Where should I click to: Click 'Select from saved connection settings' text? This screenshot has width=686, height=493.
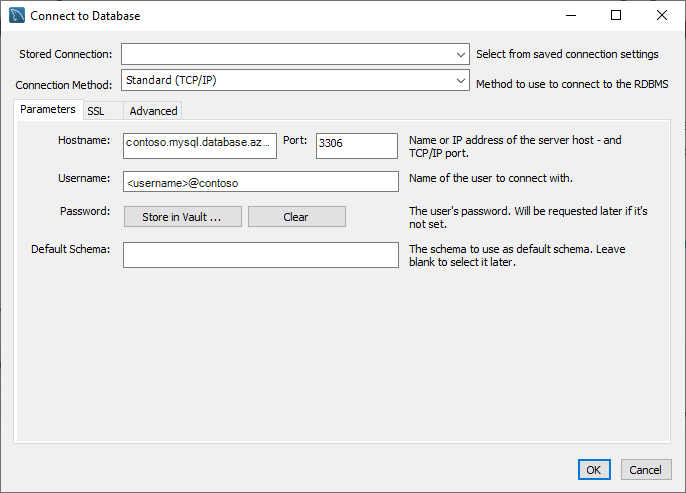click(x=567, y=54)
